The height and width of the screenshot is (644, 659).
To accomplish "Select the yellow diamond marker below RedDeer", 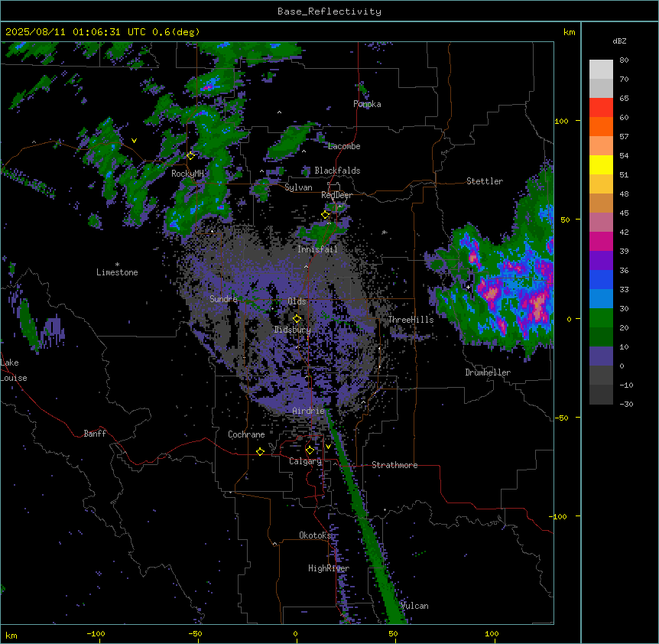I will click(326, 215).
